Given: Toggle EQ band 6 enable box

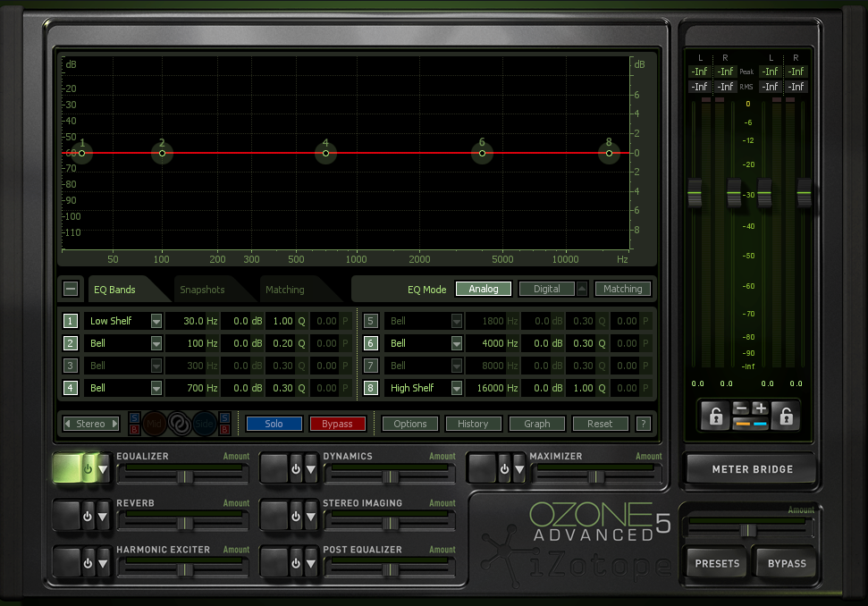Looking at the screenshot, I should pyautogui.click(x=371, y=343).
